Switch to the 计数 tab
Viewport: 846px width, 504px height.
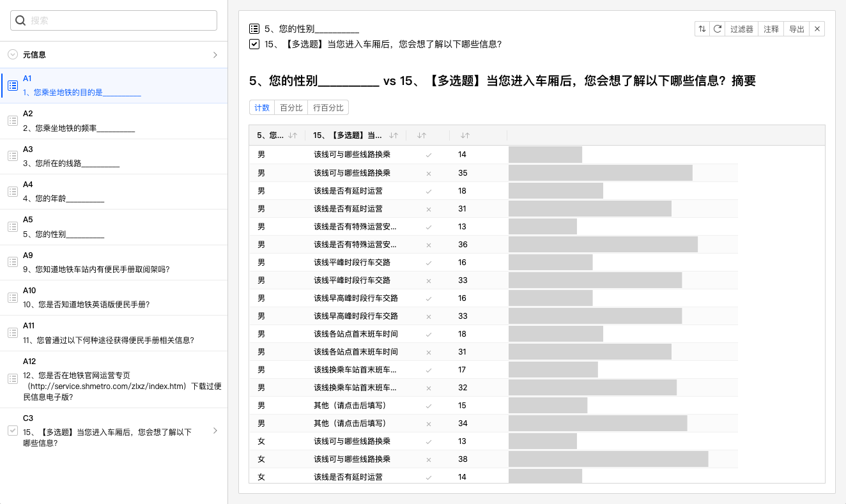pyautogui.click(x=262, y=108)
